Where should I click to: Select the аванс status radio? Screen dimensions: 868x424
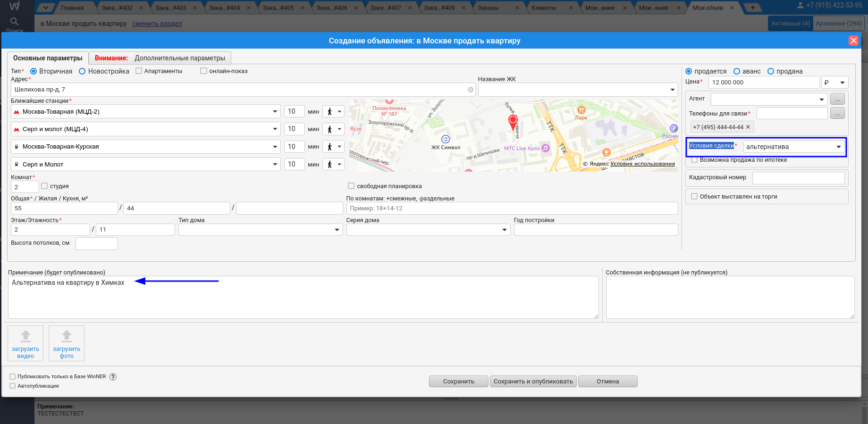[737, 71]
